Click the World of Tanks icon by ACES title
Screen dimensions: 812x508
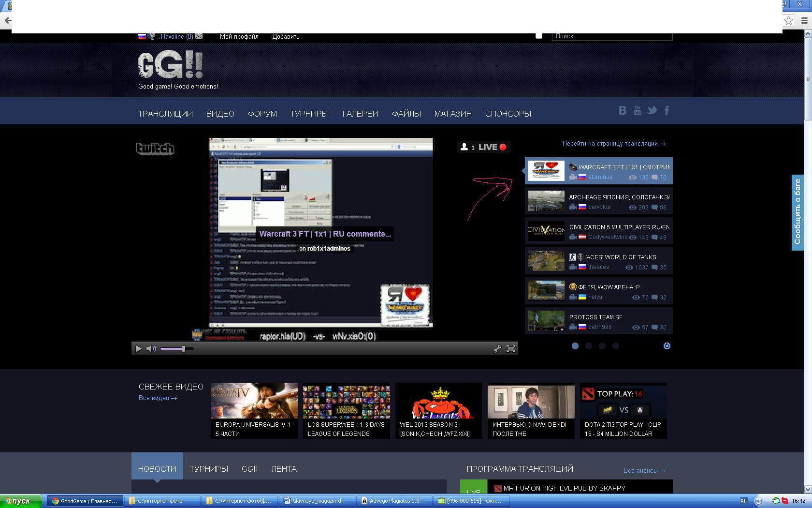point(580,257)
